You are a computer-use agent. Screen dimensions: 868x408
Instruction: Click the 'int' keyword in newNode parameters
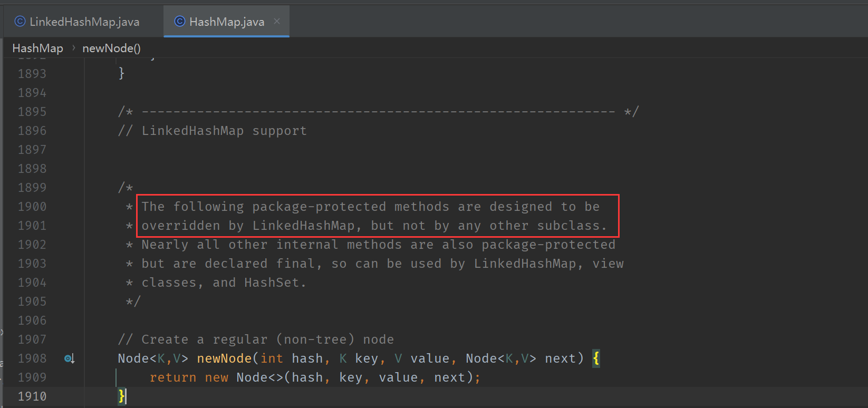click(x=272, y=358)
